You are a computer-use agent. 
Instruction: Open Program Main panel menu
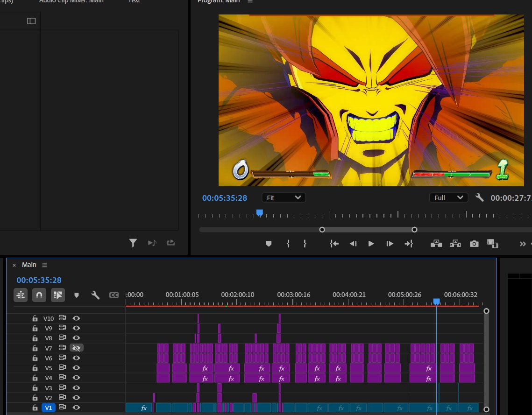pyautogui.click(x=250, y=1)
